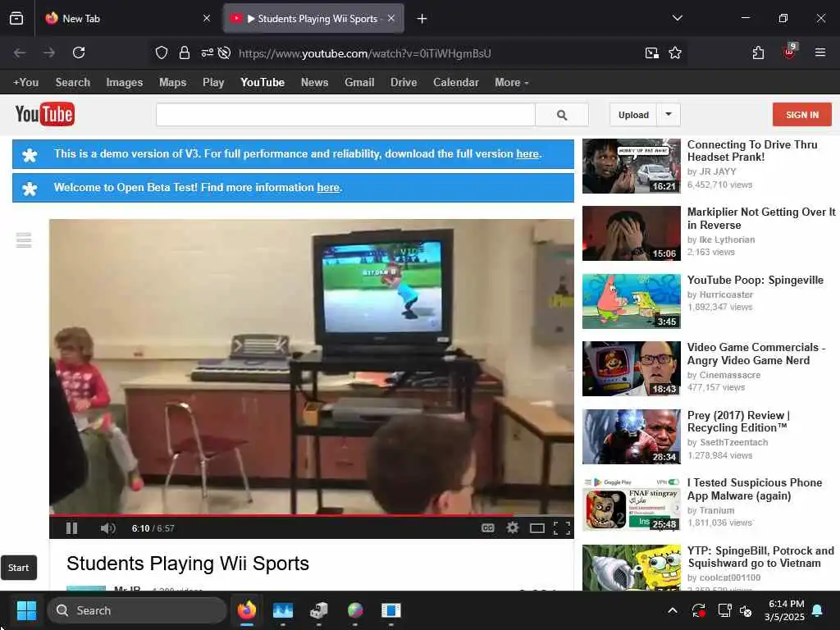Enter fullscreen with the fullscreen icon
The width and height of the screenshot is (840, 630).
pos(561,529)
